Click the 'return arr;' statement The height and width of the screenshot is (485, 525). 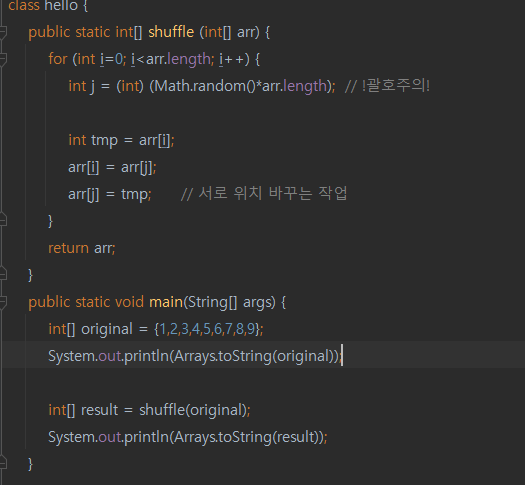coord(82,248)
